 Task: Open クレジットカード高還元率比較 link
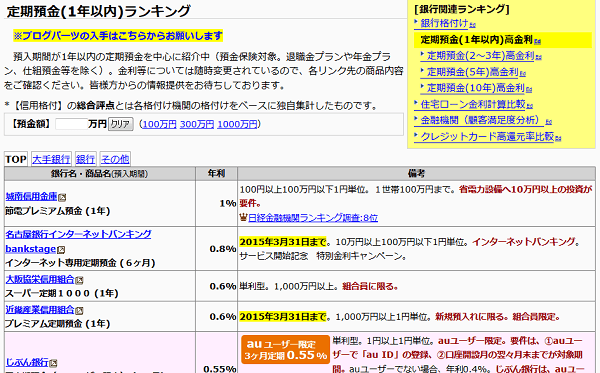(487, 137)
